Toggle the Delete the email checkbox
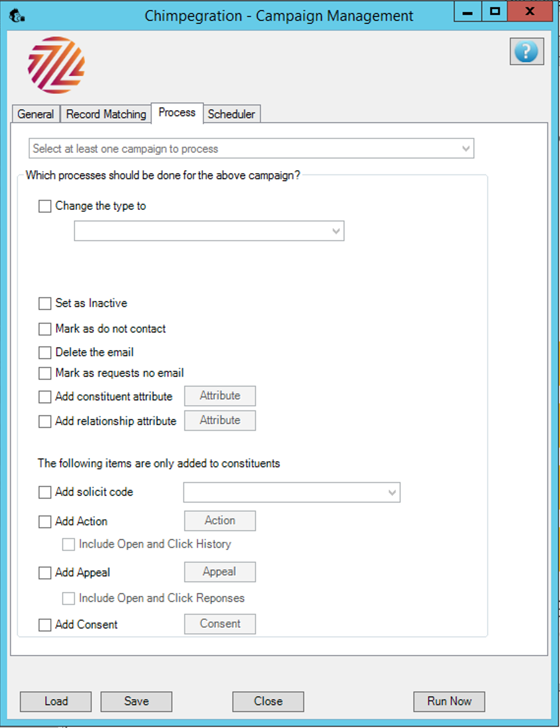 coord(45,353)
